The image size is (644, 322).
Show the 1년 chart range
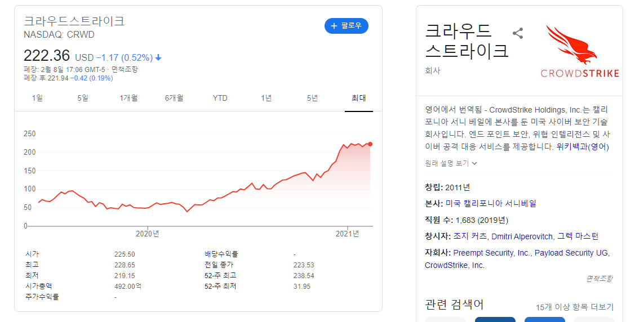coord(266,98)
